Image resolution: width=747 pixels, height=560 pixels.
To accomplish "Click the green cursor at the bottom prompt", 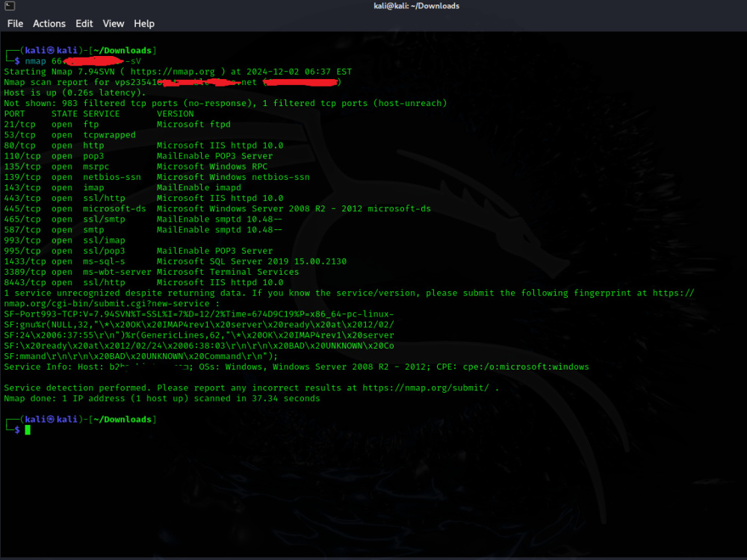I will [28, 430].
